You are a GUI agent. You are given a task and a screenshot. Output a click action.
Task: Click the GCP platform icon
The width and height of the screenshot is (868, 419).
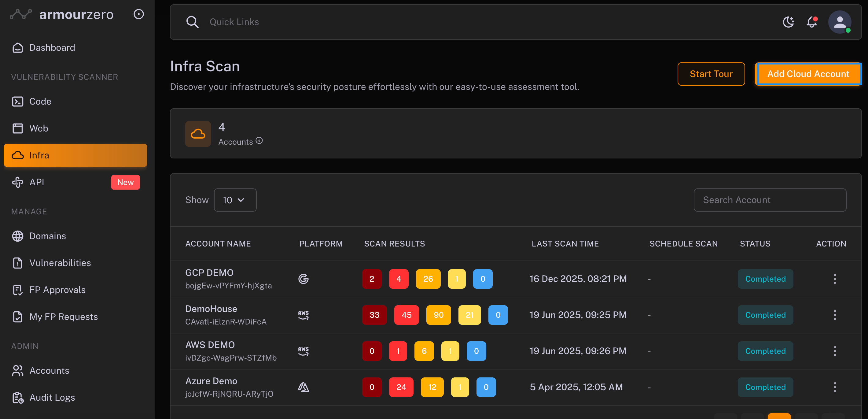(x=303, y=279)
